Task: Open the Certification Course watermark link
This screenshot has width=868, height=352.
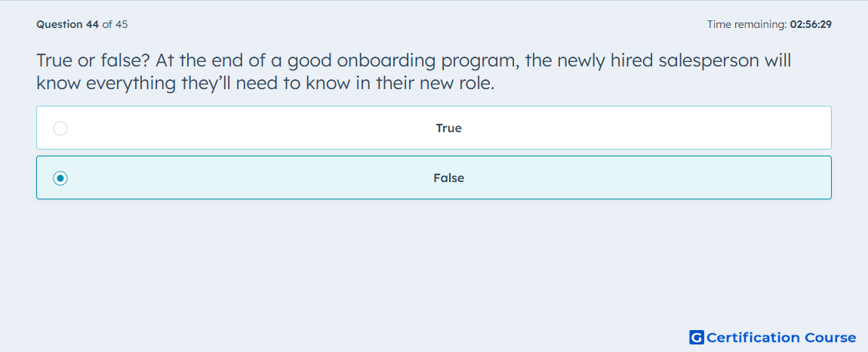Action: (x=773, y=337)
